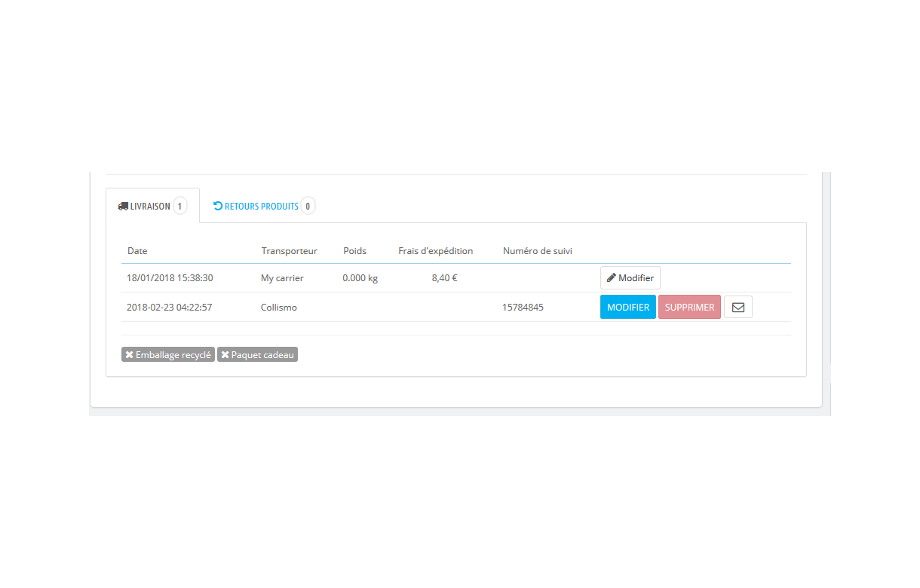
Task: Click the 8,40 € shipping cost value
Action: pyautogui.click(x=443, y=277)
